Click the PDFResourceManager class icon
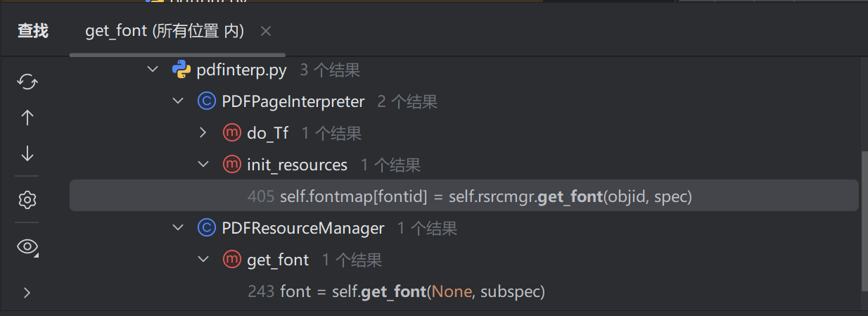The height and width of the screenshot is (316, 868). (207, 228)
